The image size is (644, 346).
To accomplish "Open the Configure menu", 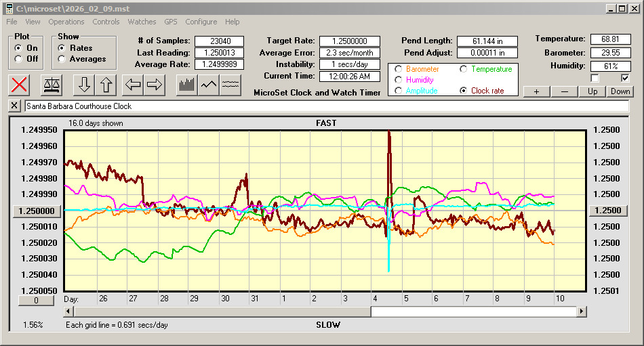I will (x=201, y=22).
